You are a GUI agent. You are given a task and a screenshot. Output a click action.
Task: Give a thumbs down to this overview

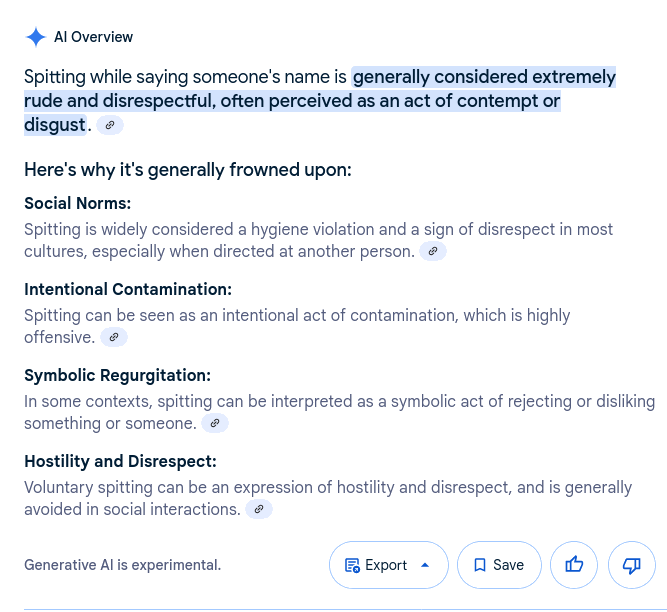click(632, 565)
